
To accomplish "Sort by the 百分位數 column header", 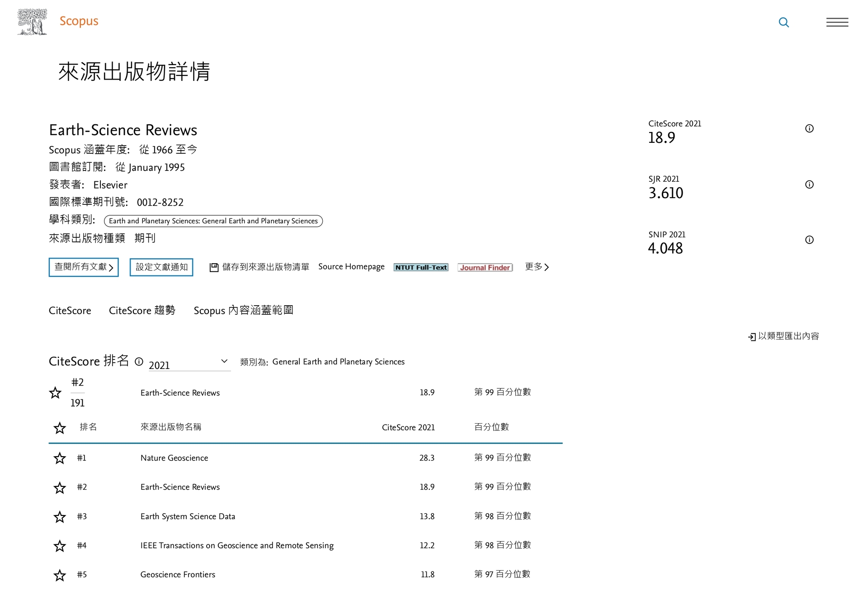I will coord(491,427).
